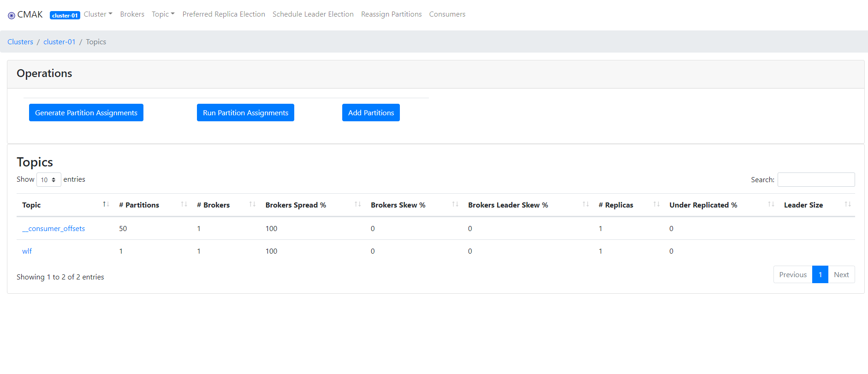868x374 pixels.
Task: Open the __consumer_offsets topic
Action: pyautogui.click(x=54, y=228)
